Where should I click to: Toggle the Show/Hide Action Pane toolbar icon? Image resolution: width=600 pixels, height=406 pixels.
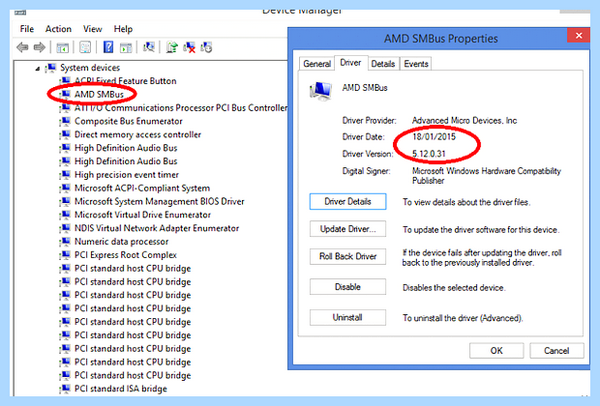coord(126,47)
